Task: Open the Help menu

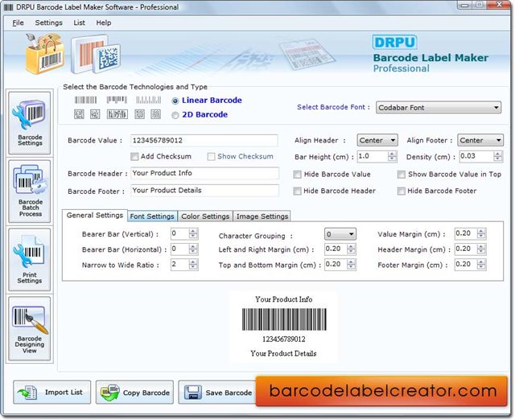Action: (x=104, y=23)
